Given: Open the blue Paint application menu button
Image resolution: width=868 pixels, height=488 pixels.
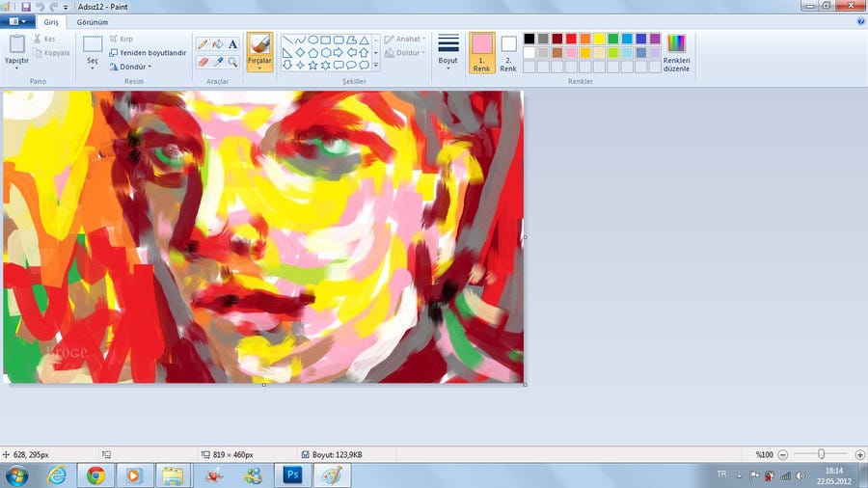Looking at the screenshot, I should point(17,21).
